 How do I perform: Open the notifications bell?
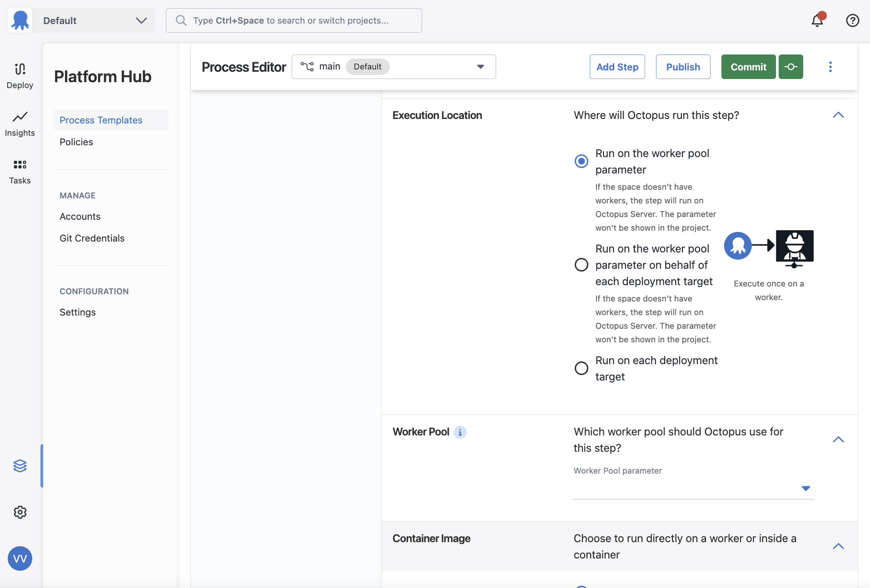click(817, 20)
